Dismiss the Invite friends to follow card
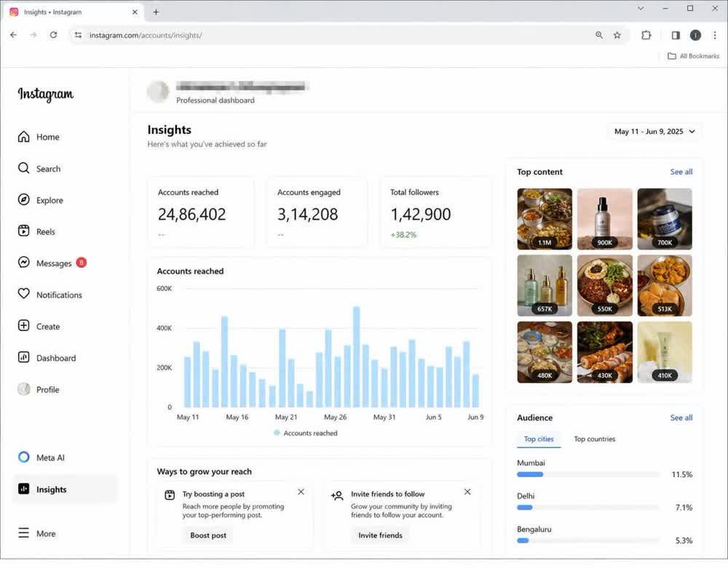The height and width of the screenshot is (569, 728). coord(467,492)
